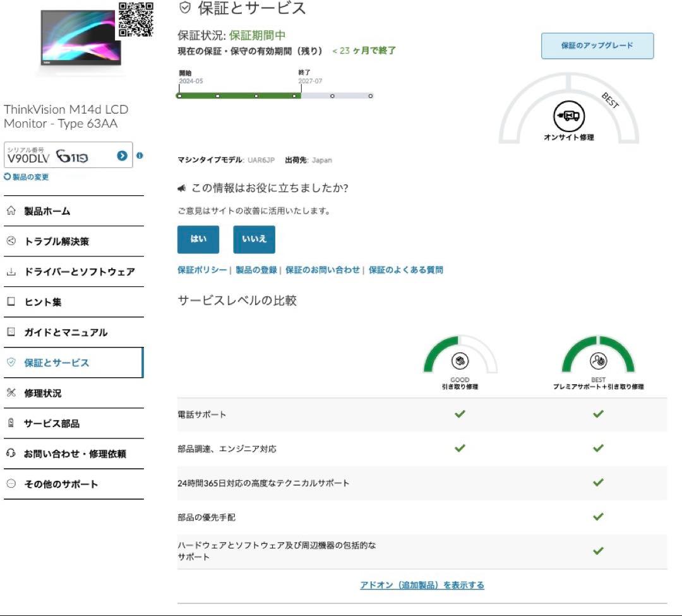The width and height of the screenshot is (682, 616).
Task: Click the info icon beside the serial number
Action: pos(140,157)
